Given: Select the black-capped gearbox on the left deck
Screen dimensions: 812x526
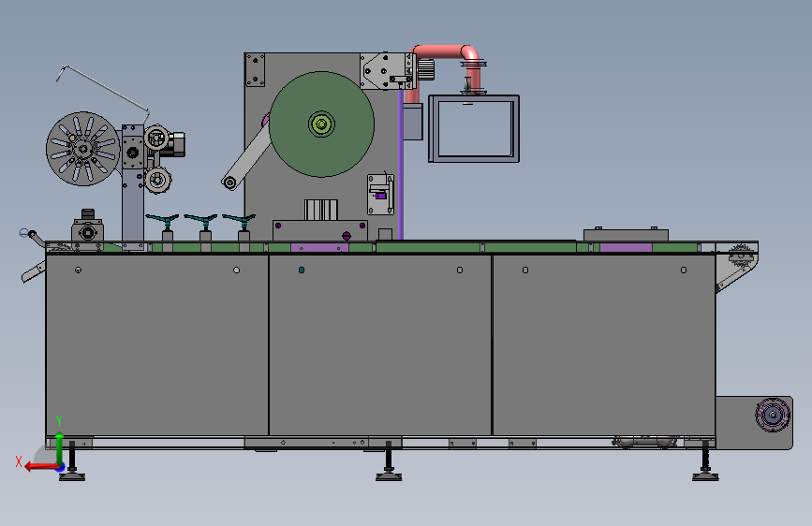Looking at the screenshot, I should [x=87, y=227].
